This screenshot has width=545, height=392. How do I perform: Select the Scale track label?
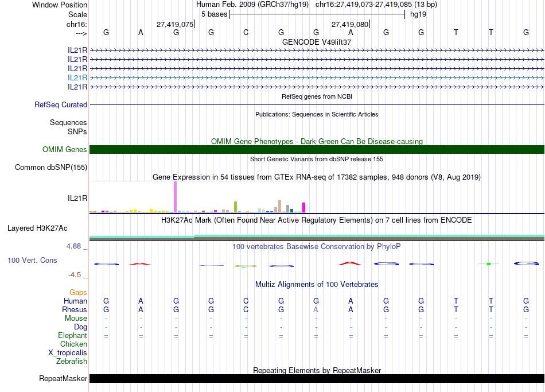(77, 14)
